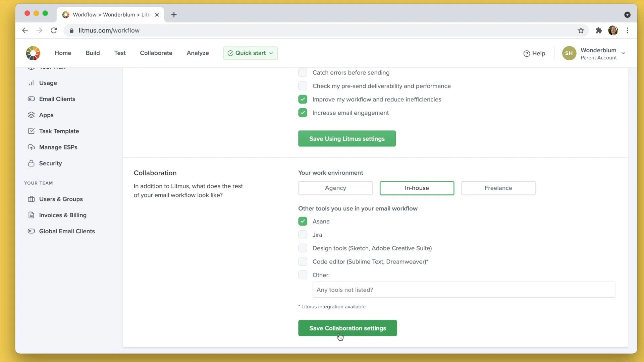Select Freelance work environment
Viewport: 644px width, 362px height.
click(x=498, y=188)
